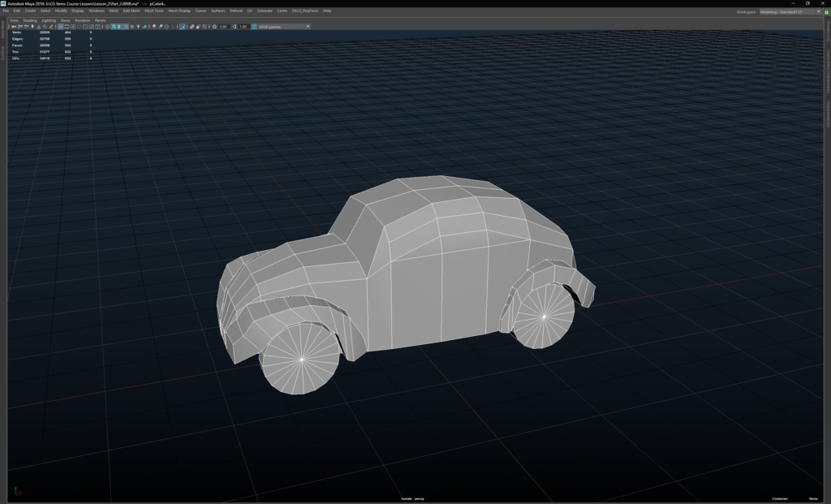Image resolution: width=831 pixels, height=504 pixels.
Task: Click the front wheel hub of the car
Action: pos(301,358)
